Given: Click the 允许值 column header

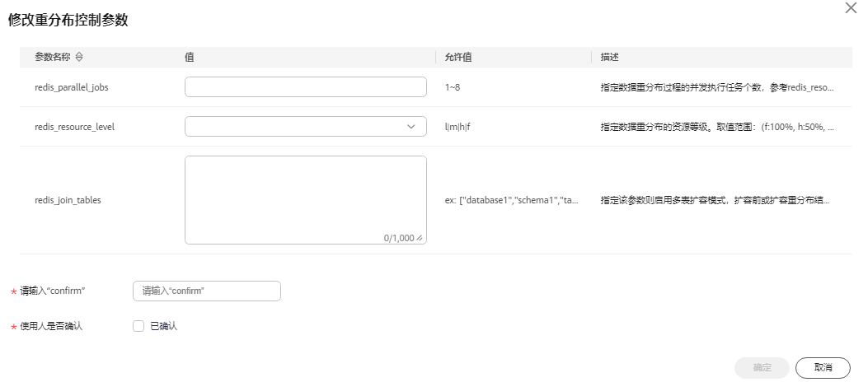Looking at the screenshot, I should click(458, 57).
